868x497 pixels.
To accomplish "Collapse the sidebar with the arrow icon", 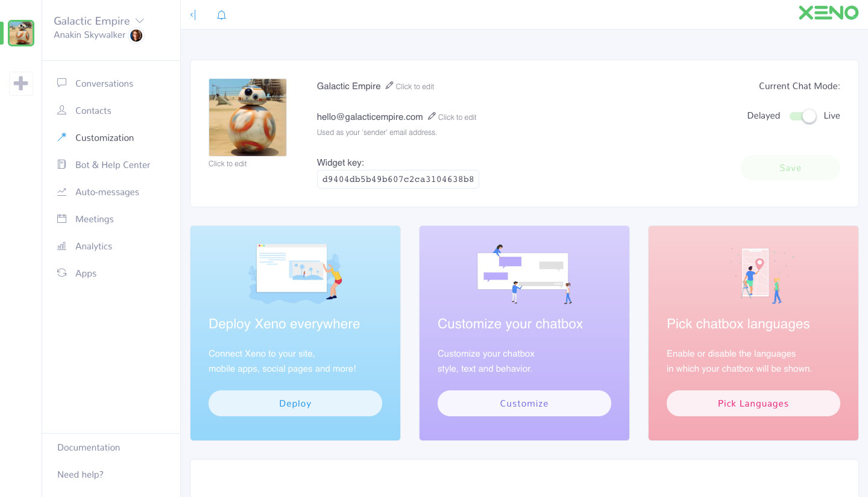I will tap(193, 15).
